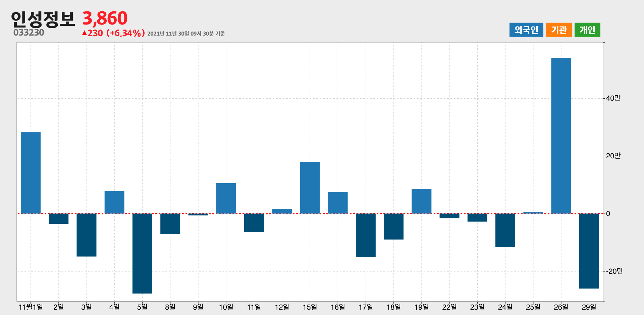Image resolution: width=644 pixels, height=315 pixels.
Task: Click the positive bar for 16일
Action: click(338, 203)
